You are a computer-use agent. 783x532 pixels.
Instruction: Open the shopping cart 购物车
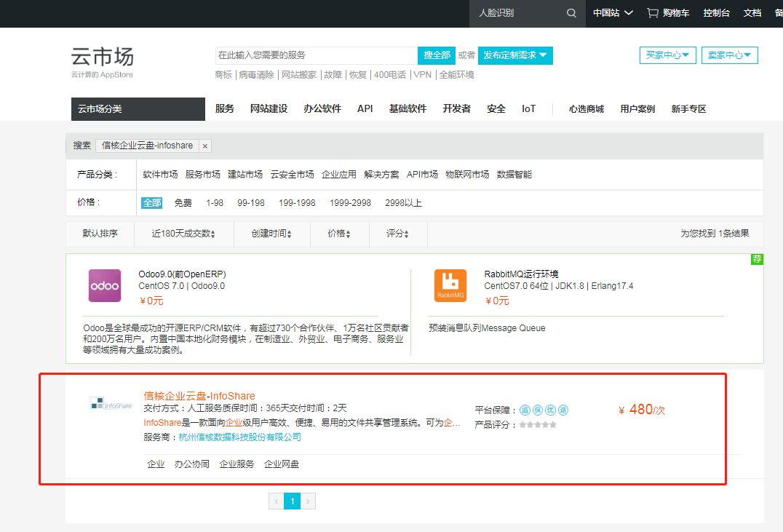tap(668, 13)
